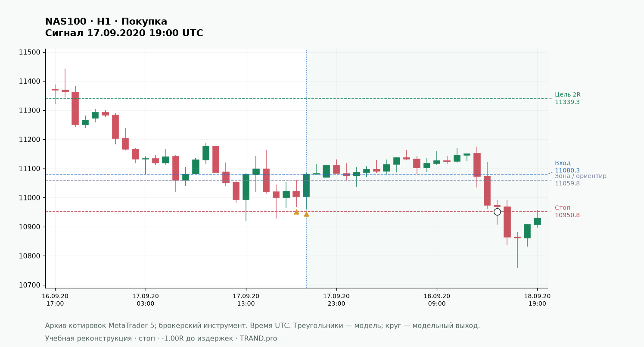Click the Сигнал 17.09.2020 19:00 UTC subtitle
This screenshot has height=347, width=644.
click(124, 33)
